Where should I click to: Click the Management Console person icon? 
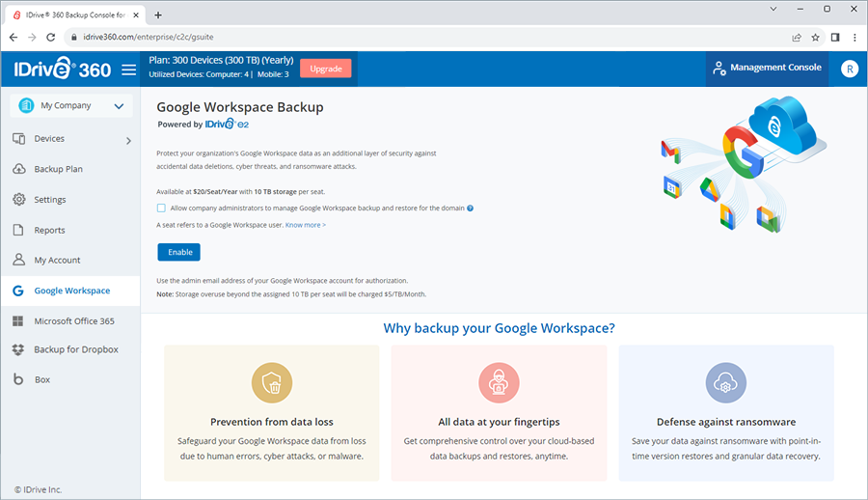pyautogui.click(x=719, y=69)
